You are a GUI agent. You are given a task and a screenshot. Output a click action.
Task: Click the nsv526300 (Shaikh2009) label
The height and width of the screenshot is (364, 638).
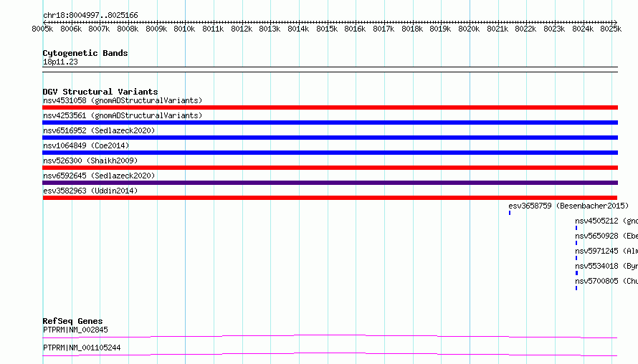(x=90, y=161)
